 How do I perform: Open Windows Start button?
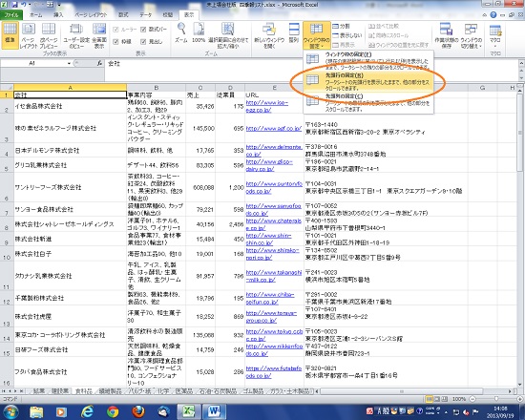point(10,411)
